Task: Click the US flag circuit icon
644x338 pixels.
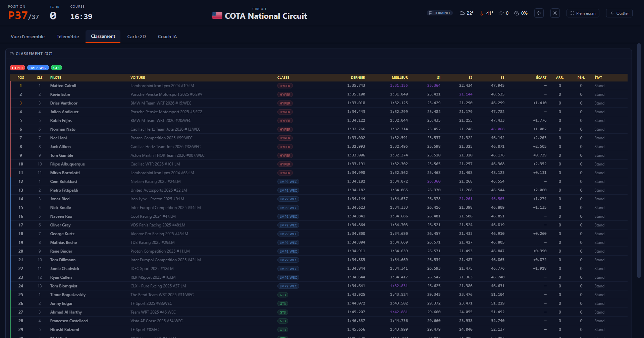Action: click(x=217, y=16)
